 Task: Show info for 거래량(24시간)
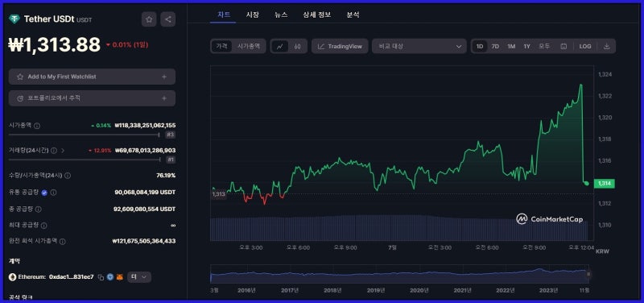click(54, 151)
